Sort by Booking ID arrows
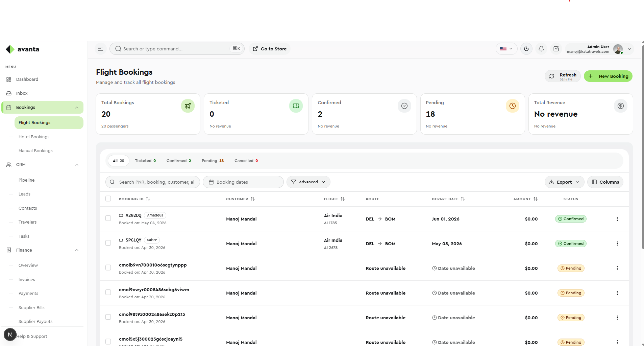644x346 pixels. tap(148, 199)
